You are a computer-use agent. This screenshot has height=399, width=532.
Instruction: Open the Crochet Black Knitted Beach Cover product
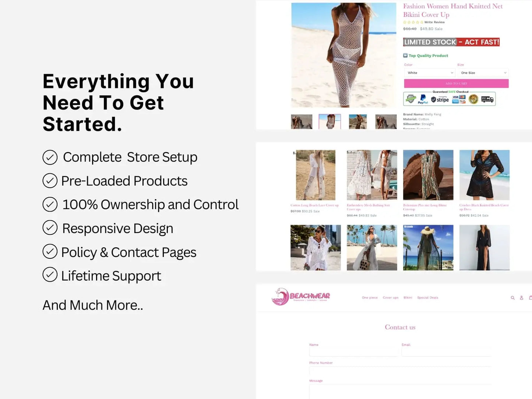point(485,175)
